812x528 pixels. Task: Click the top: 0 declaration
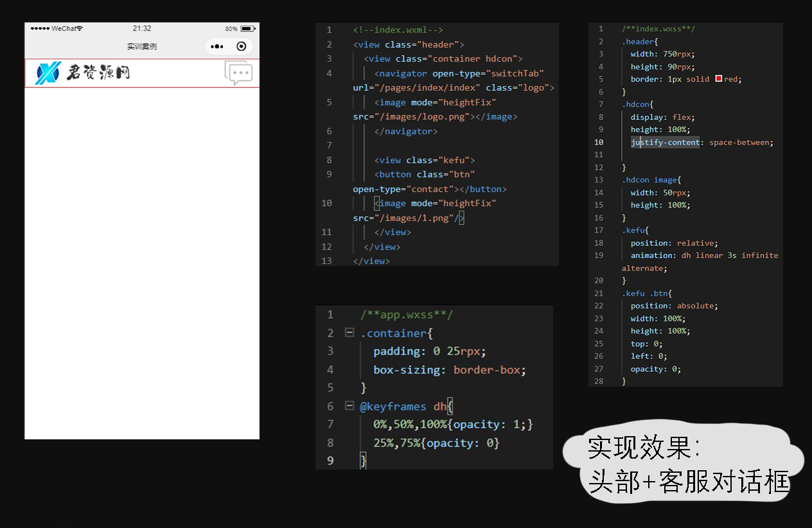point(647,344)
